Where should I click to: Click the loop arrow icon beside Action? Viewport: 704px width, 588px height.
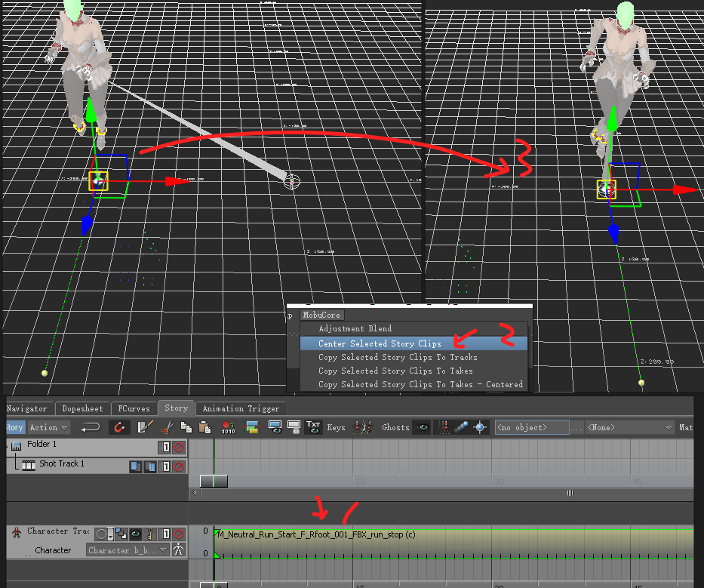[91, 428]
